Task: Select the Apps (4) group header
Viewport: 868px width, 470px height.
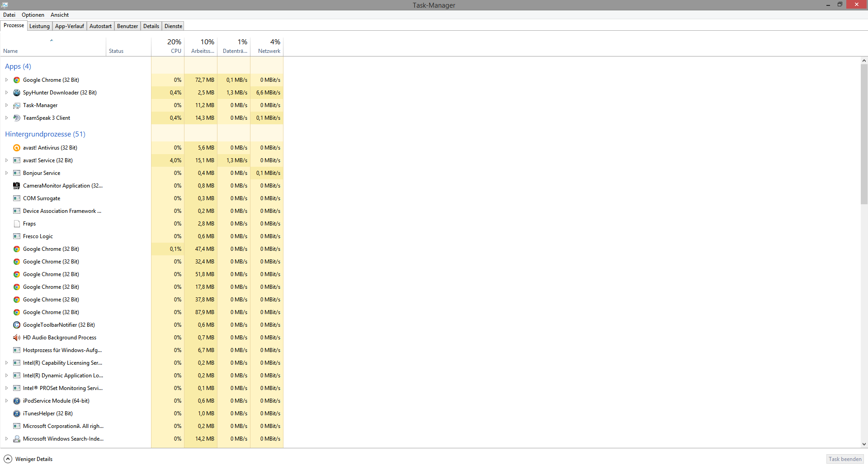Action: click(x=18, y=66)
